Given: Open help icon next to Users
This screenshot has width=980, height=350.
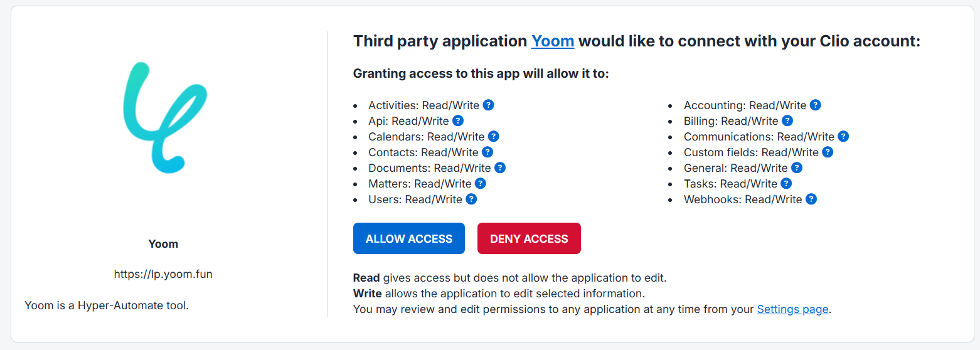Looking at the screenshot, I should 471,199.
